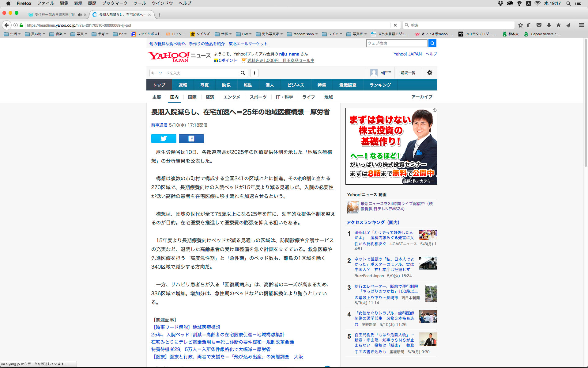Select the 国際 news category
Image resolution: width=588 pixels, height=368 pixels.
point(192,97)
